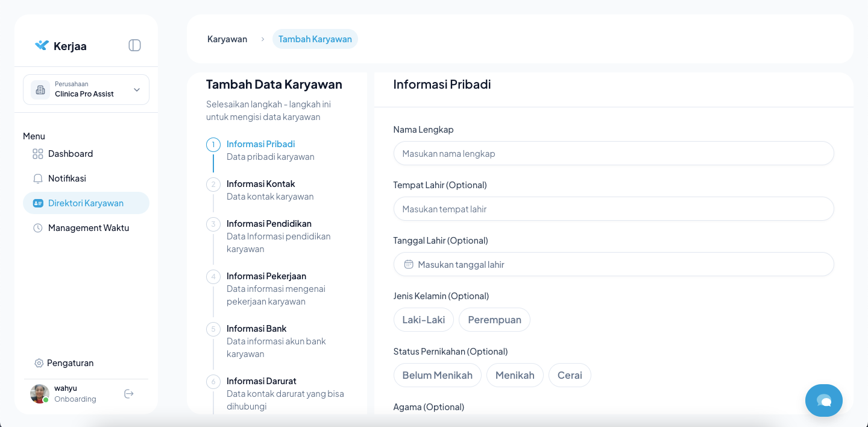This screenshot has width=868, height=427.
Task: Focus the Nama Lengkap input field
Action: [x=613, y=153]
